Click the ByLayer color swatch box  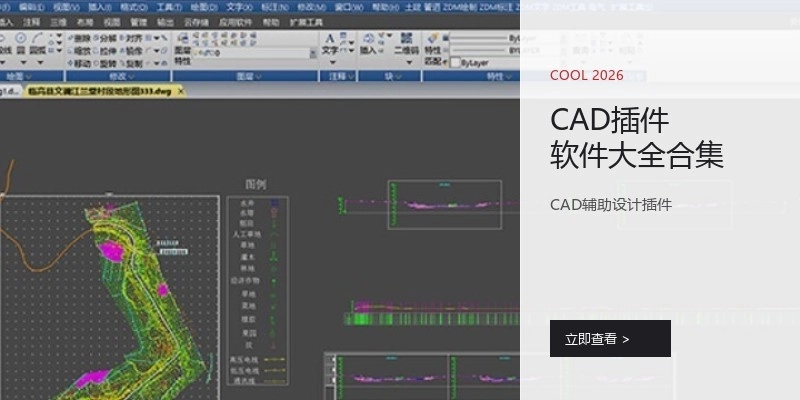click(x=455, y=63)
